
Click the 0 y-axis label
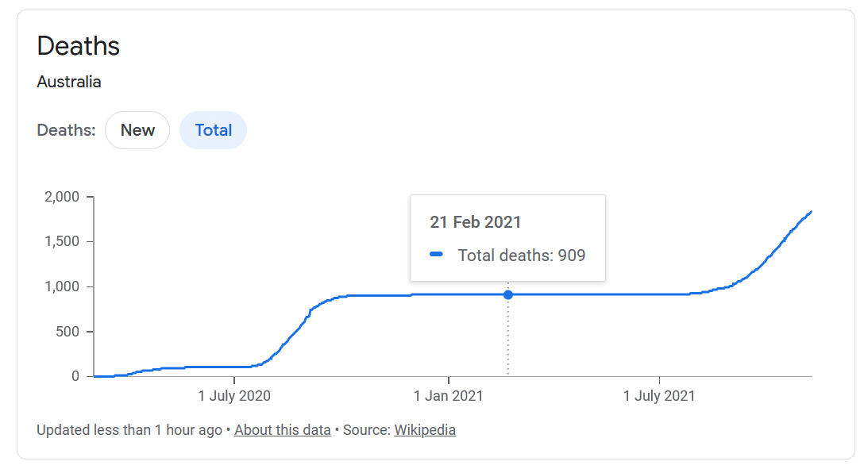click(75, 376)
